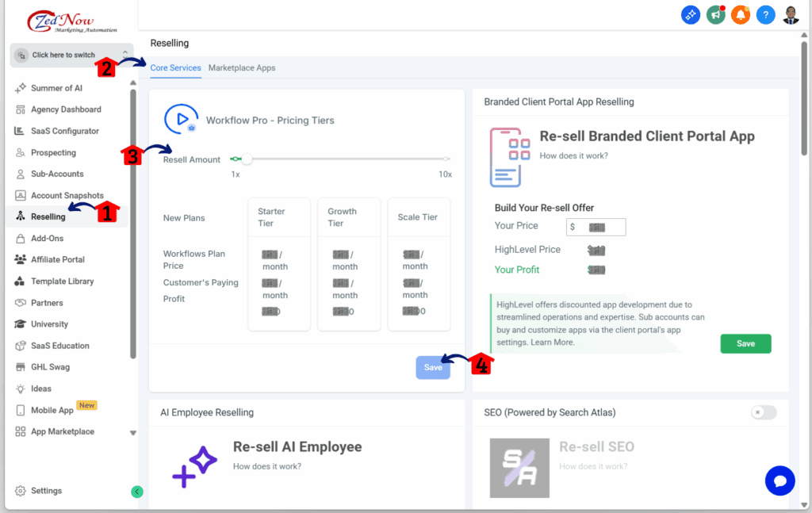812x513 pixels.
Task: Open the Settings menu item
Action: [x=46, y=491]
